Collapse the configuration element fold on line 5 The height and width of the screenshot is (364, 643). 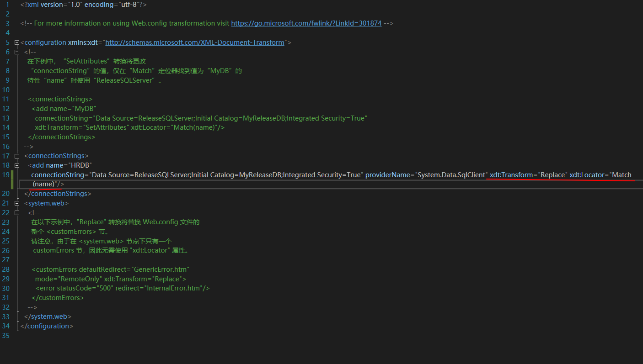coord(17,42)
